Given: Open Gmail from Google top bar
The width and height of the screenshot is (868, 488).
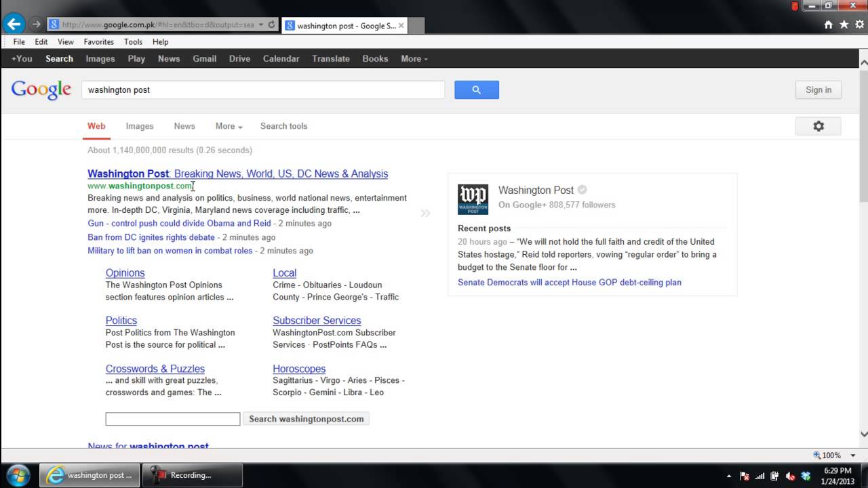Looking at the screenshot, I should click(205, 59).
